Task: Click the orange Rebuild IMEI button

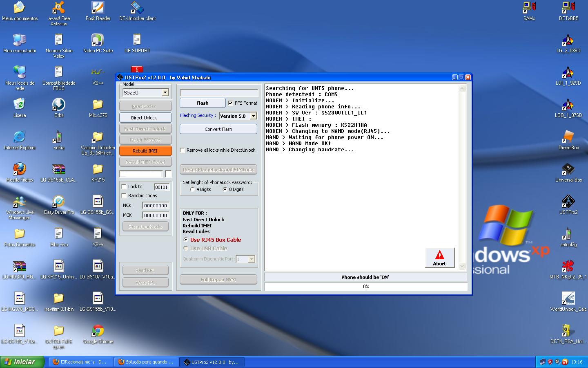Action: (x=145, y=151)
